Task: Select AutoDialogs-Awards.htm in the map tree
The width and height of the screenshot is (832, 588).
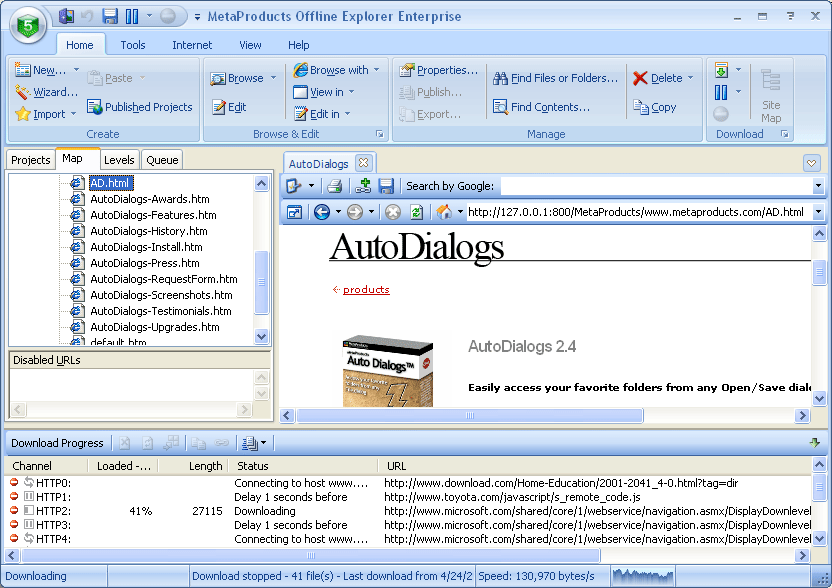Action: [150, 199]
